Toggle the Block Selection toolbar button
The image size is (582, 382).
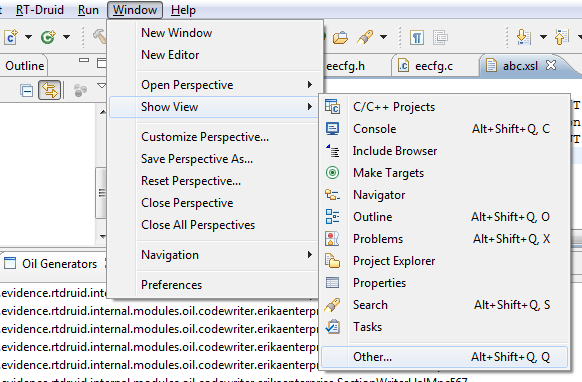(440, 37)
